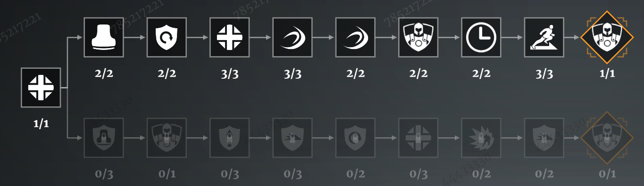Select the swoosh skill rated 3/3
This screenshot has width=644, height=186.
coord(293,37)
